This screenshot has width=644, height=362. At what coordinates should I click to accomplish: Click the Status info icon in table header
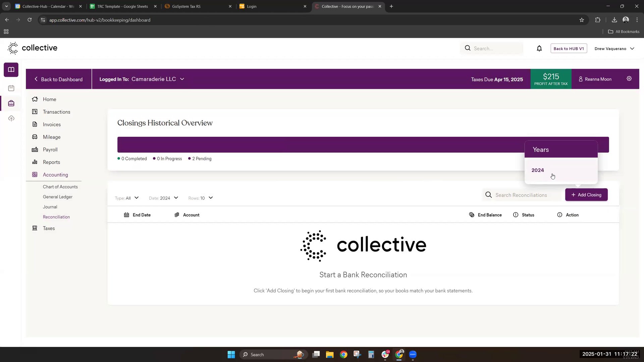(x=516, y=215)
